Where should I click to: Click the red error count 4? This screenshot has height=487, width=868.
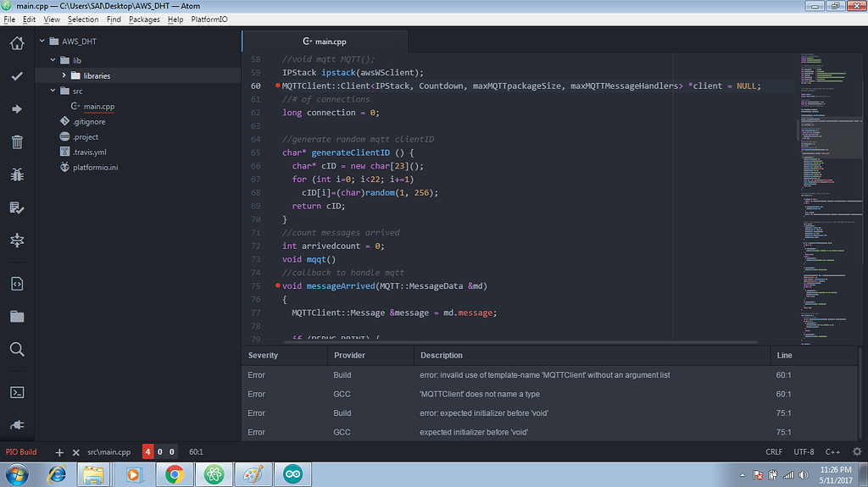(147, 451)
